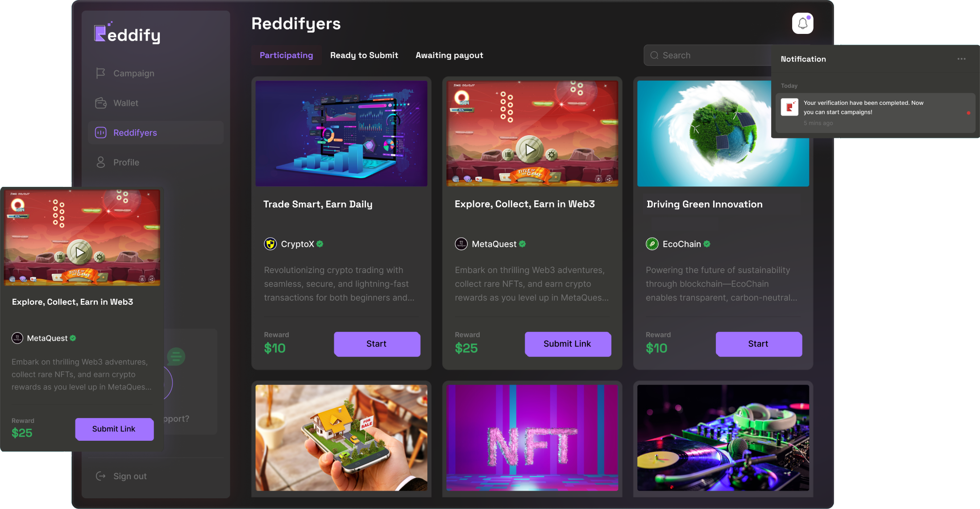Switch to the Ready to Submit tab
The height and width of the screenshot is (509, 980).
coord(364,55)
